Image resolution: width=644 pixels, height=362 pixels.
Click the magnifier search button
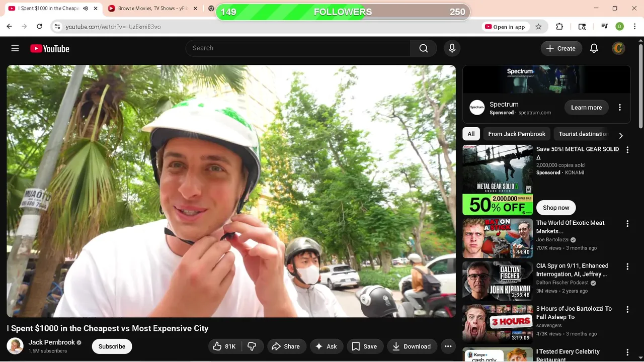424,48
